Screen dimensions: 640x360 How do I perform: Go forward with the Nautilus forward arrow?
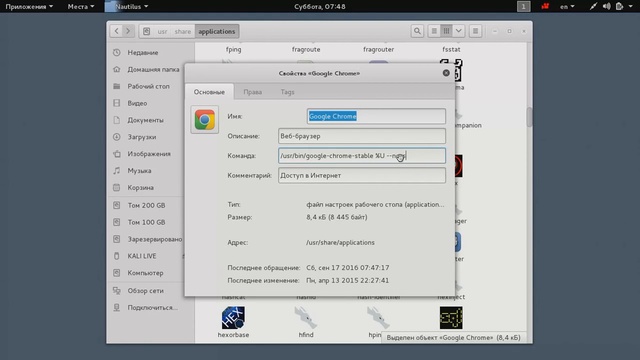click(x=128, y=31)
